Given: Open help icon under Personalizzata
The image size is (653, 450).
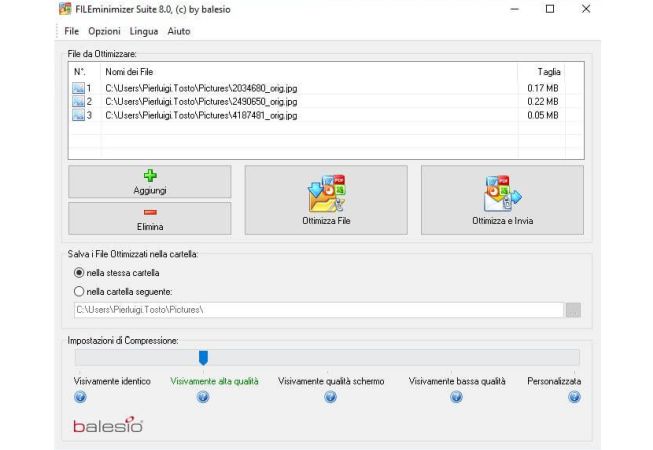Looking at the screenshot, I should pyautogui.click(x=574, y=397).
